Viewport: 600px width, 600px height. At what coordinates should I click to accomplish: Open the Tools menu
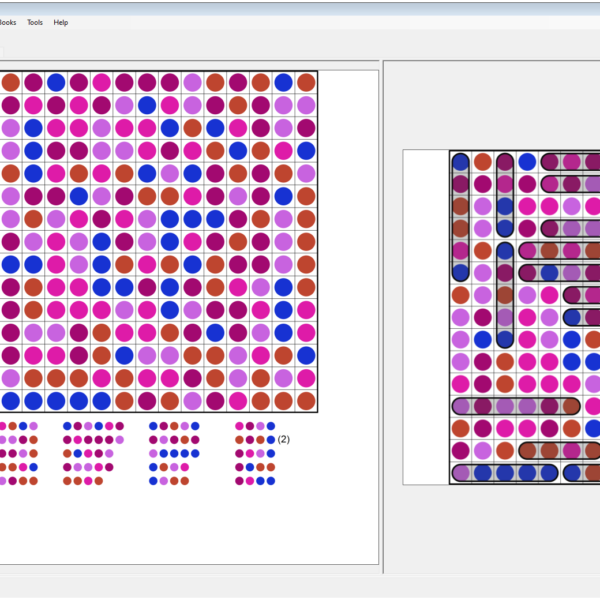(35, 22)
